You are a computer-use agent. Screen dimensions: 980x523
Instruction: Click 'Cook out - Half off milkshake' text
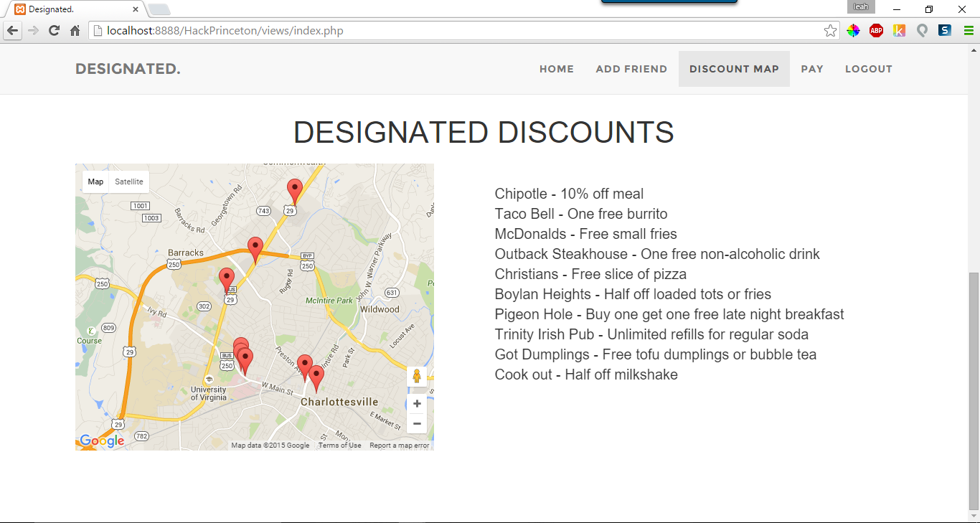coord(586,374)
